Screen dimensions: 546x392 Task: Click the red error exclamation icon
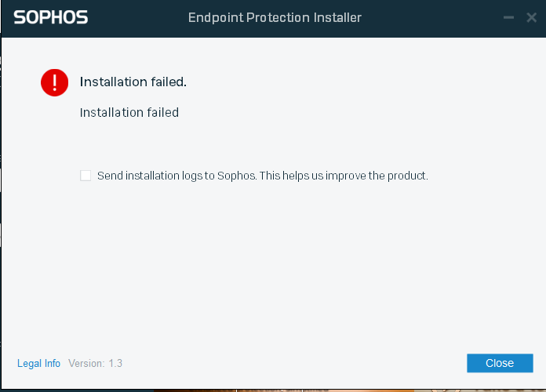point(55,82)
